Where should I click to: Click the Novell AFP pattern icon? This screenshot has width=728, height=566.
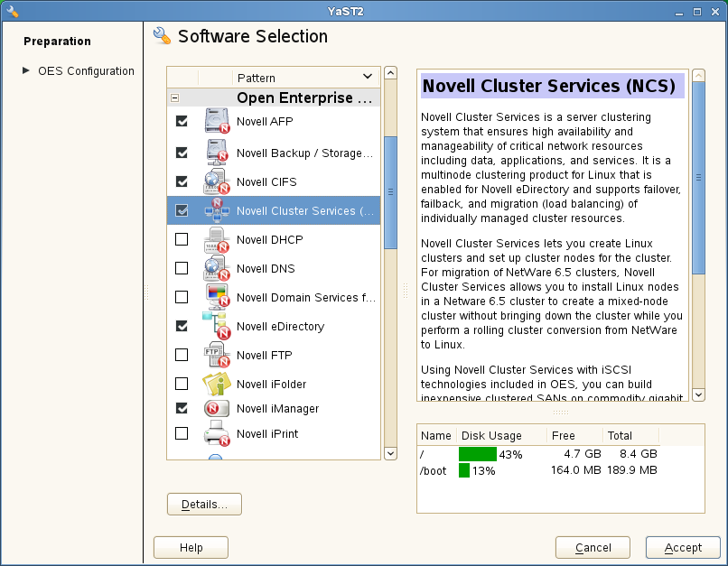pyautogui.click(x=217, y=121)
